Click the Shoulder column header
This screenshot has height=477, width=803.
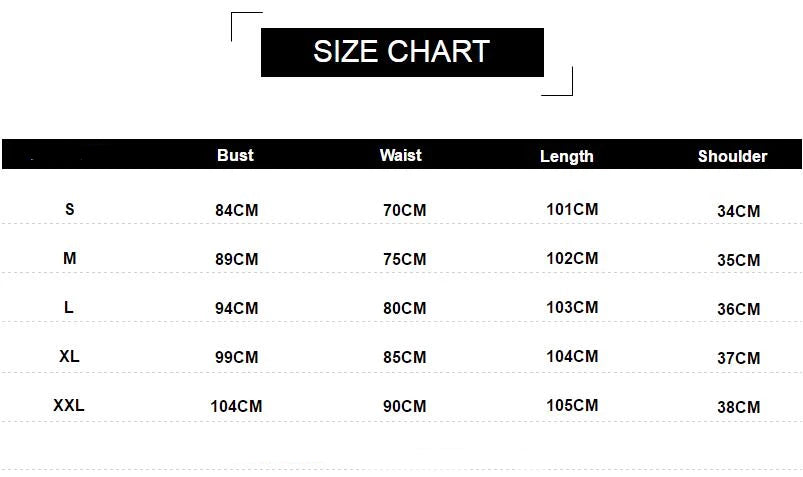[x=732, y=156]
